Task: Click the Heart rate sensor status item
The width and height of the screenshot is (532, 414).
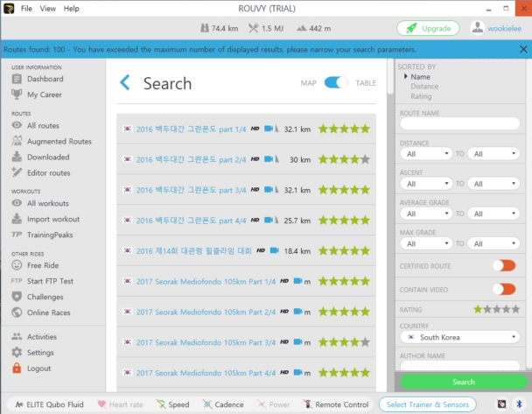Action: pyautogui.click(x=120, y=404)
